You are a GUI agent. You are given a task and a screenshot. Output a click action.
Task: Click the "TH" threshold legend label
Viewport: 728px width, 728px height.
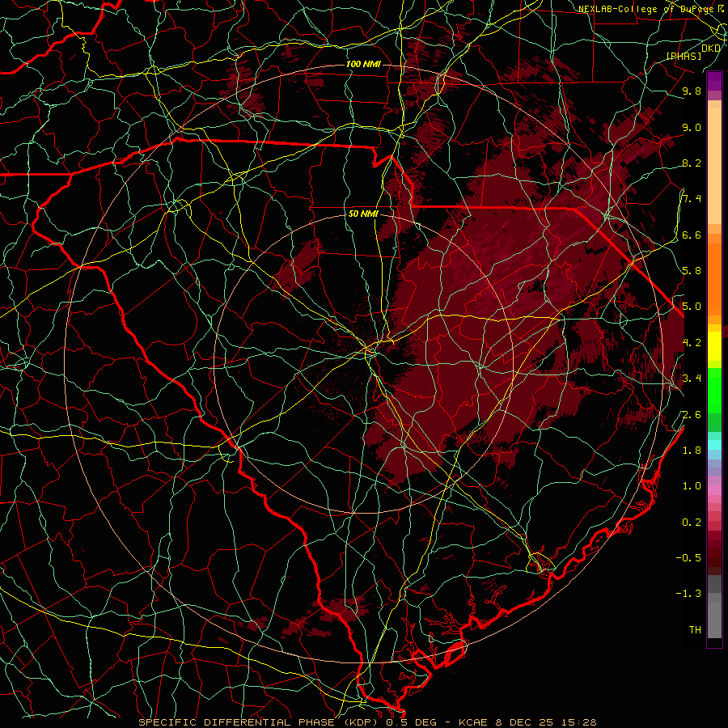pos(695,629)
